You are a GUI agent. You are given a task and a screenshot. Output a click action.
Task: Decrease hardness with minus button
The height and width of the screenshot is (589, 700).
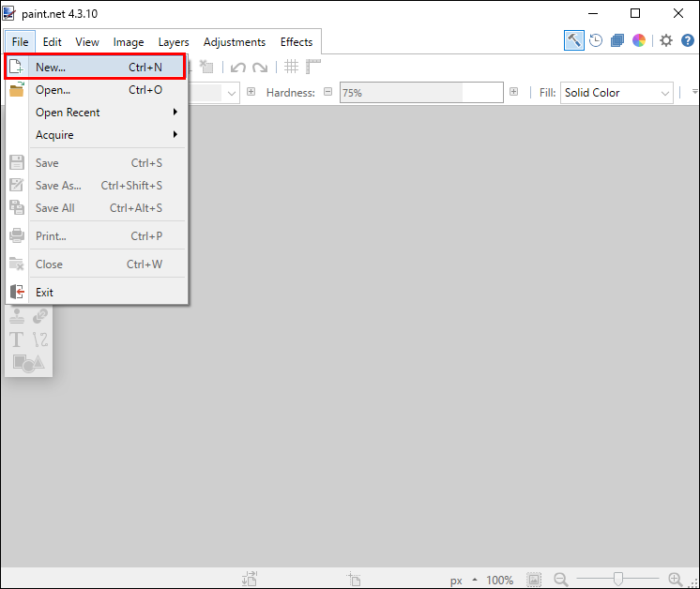pos(328,92)
